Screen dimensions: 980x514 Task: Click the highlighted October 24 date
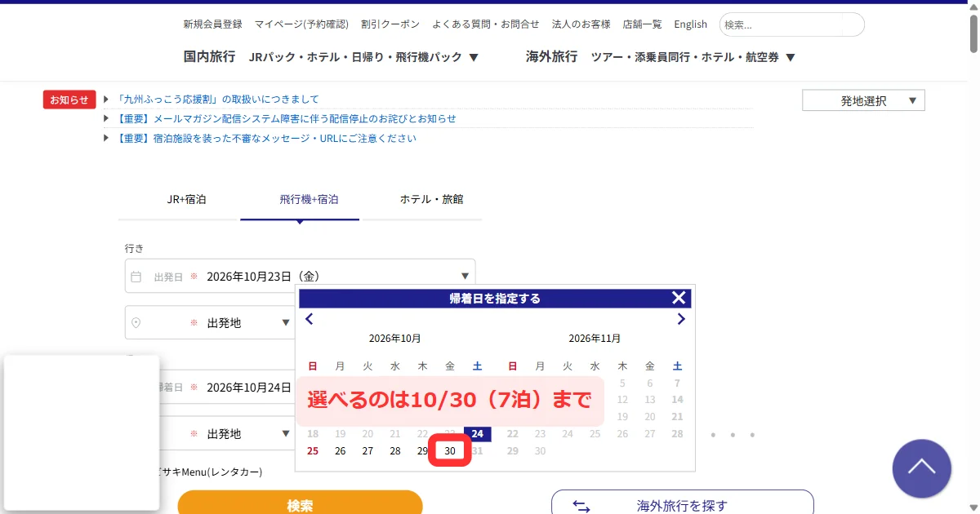pyautogui.click(x=477, y=433)
